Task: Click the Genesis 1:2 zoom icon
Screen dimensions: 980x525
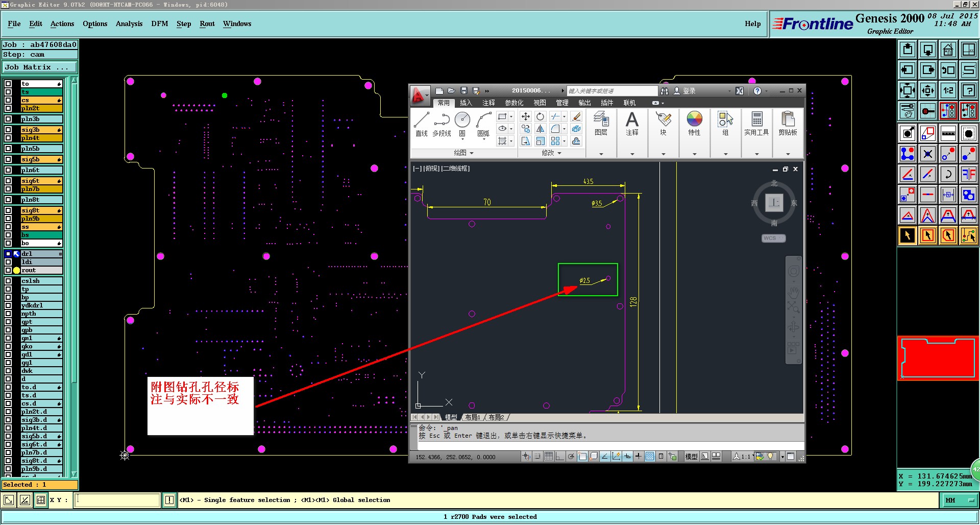Action: [948, 90]
